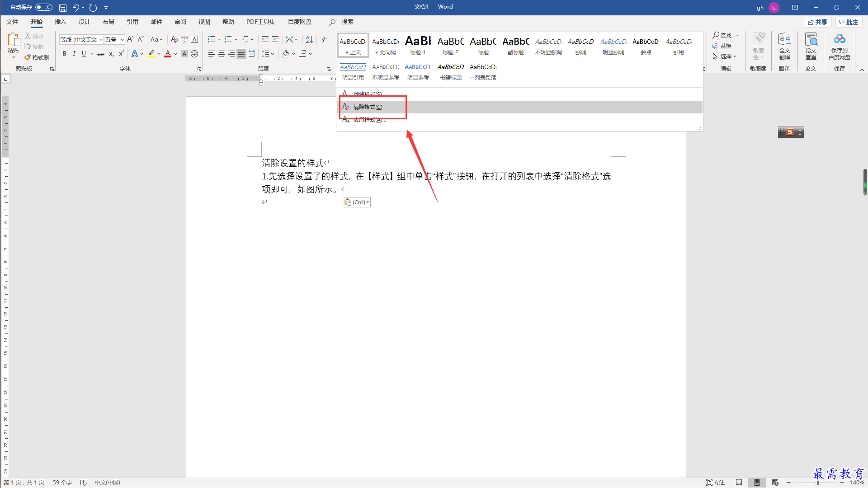Switch to the References (引用) tab
This screenshot has height=488, width=868.
pyautogui.click(x=132, y=22)
